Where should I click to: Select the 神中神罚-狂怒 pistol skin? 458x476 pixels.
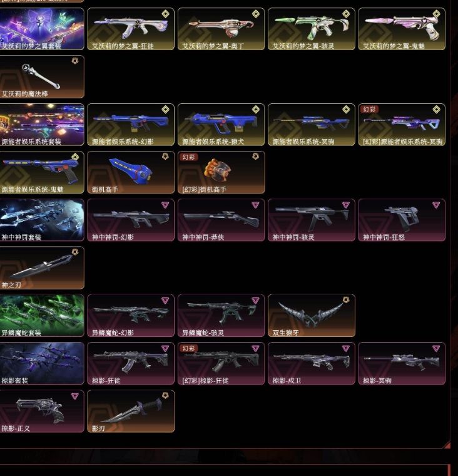click(x=402, y=220)
